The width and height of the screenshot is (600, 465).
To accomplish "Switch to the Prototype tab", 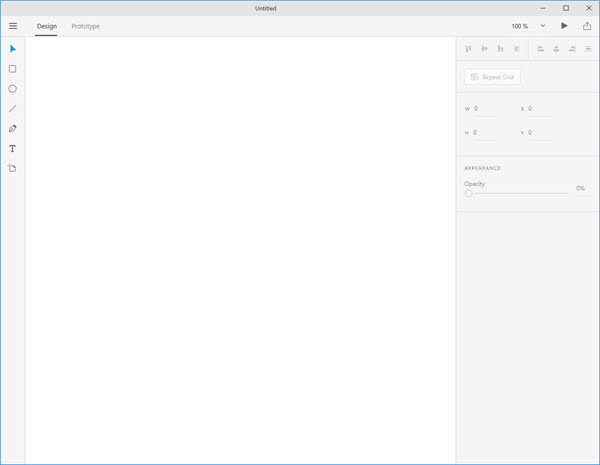I will [x=86, y=26].
